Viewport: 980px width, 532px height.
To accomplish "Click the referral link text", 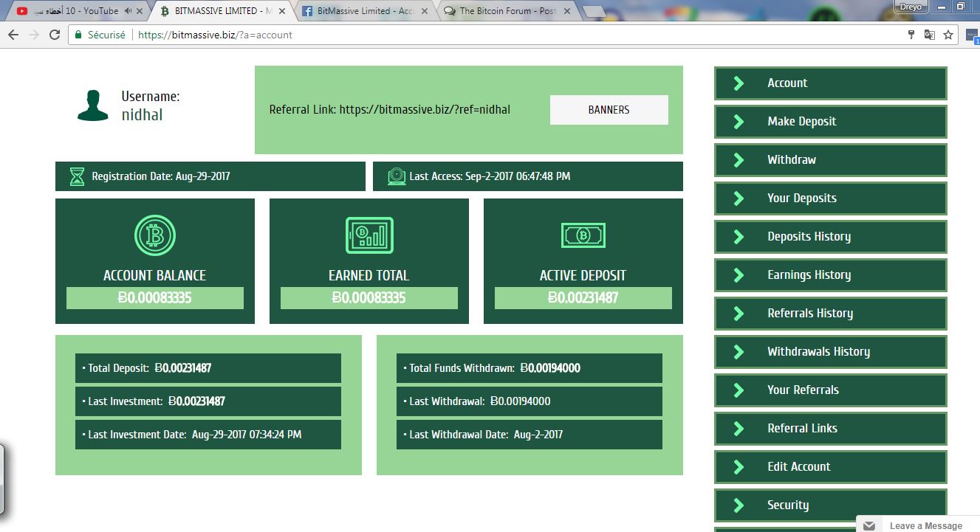I will [x=390, y=110].
